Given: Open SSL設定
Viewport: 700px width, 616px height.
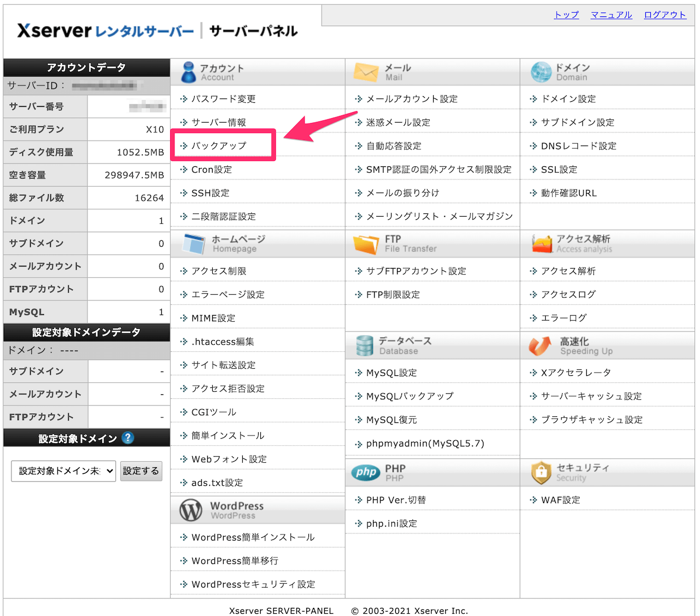Looking at the screenshot, I should (x=559, y=170).
